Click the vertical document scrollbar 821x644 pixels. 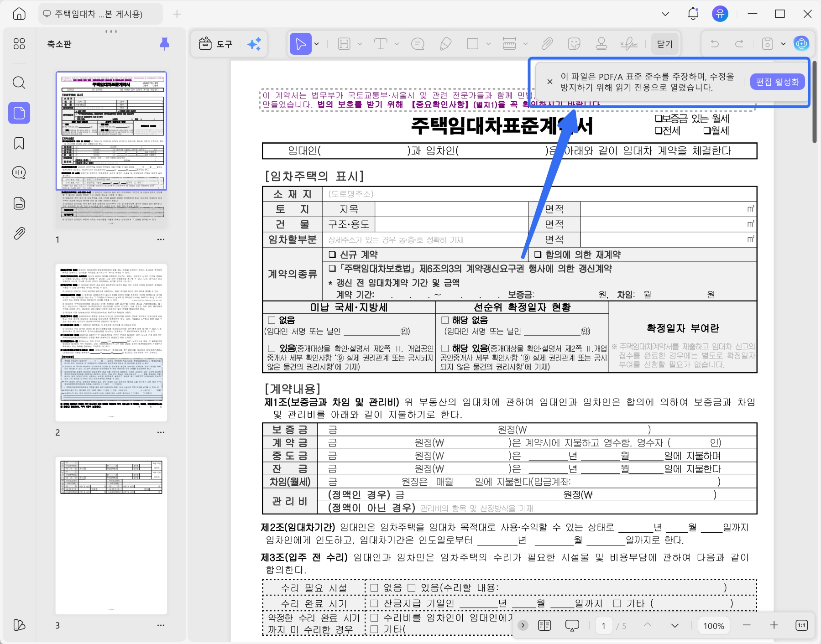pyautogui.click(x=814, y=101)
